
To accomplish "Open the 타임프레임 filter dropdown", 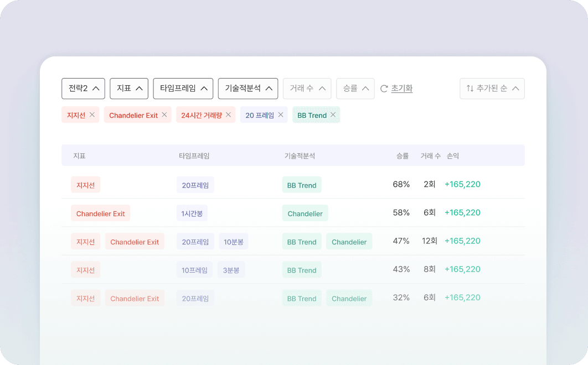I will [183, 88].
